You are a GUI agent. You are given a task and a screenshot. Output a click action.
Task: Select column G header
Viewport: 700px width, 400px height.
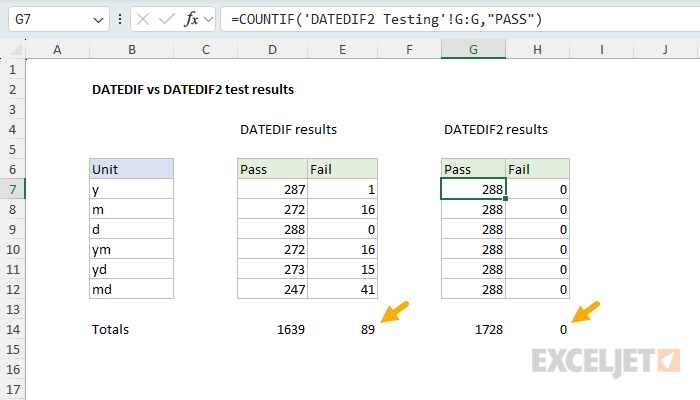(473, 50)
